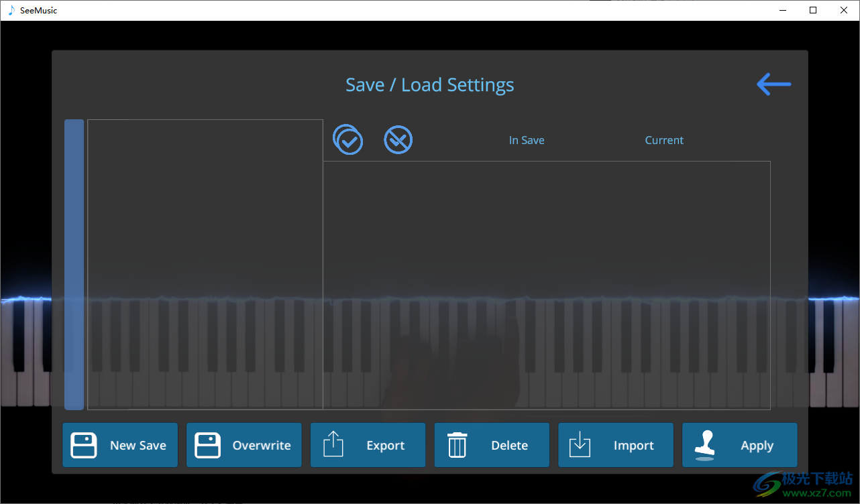Viewport: 860px width, 504px height.
Task: Deselect all settings with the crossed circle
Action: (398, 139)
